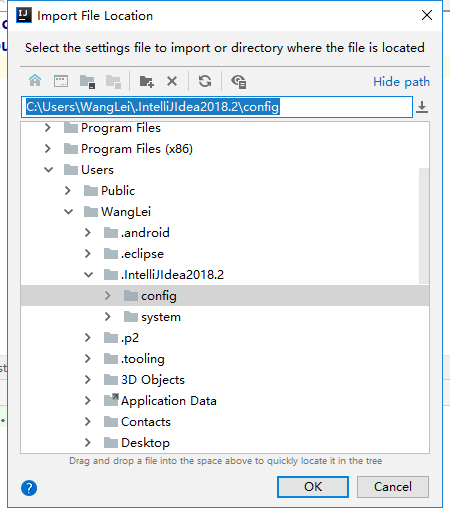
Task: Click the grayed Module directory toolbar icon
Action: (x=113, y=81)
